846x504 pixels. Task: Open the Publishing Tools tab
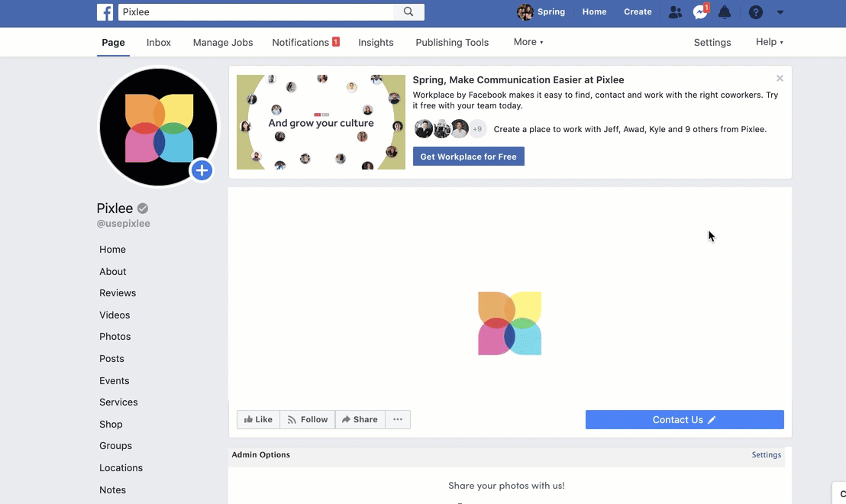tap(452, 43)
